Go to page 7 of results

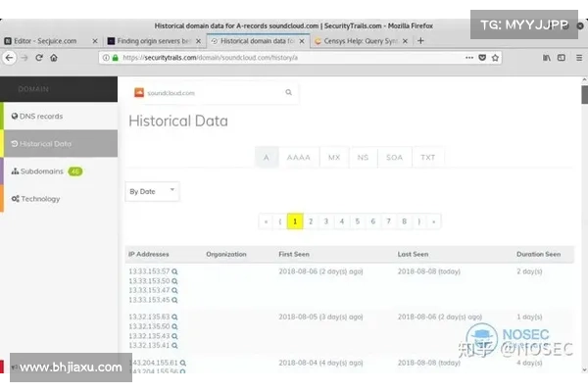coord(388,221)
